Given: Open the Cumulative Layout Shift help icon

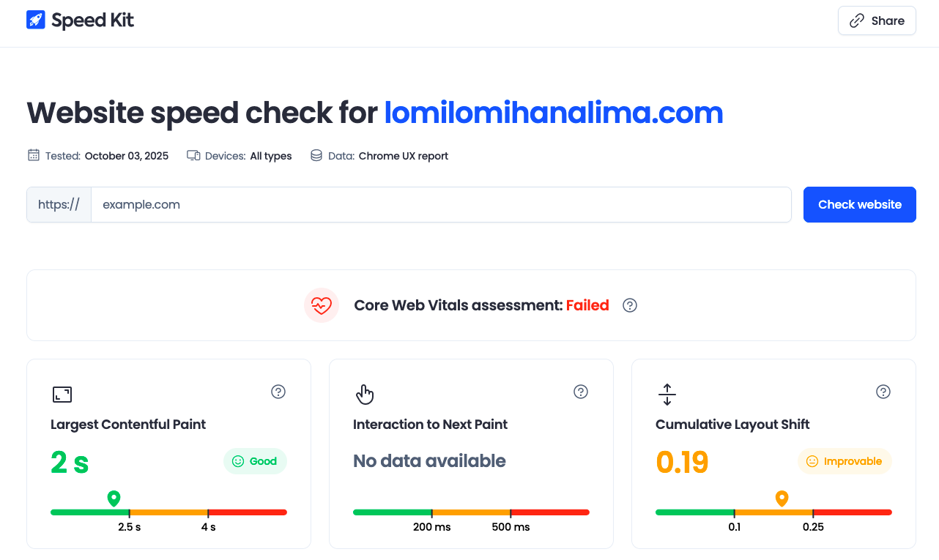Looking at the screenshot, I should 883,392.
